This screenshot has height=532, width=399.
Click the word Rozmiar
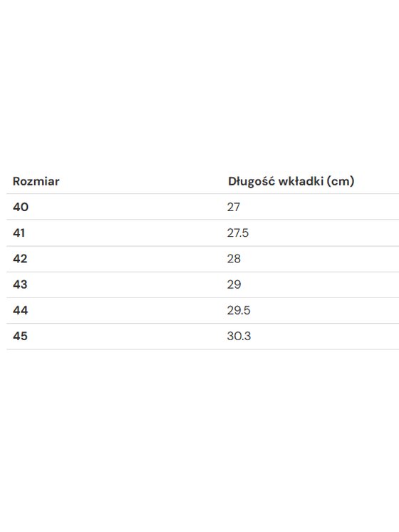tap(36, 181)
